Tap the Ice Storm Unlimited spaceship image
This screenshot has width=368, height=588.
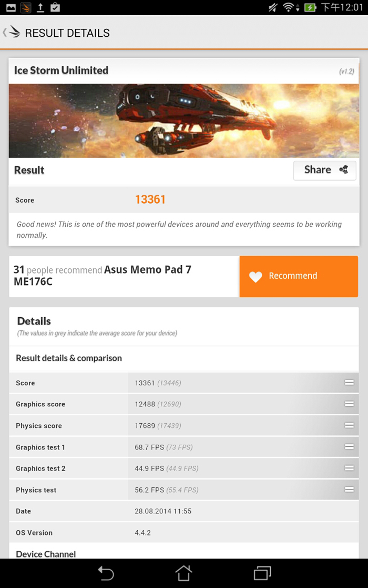click(184, 121)
